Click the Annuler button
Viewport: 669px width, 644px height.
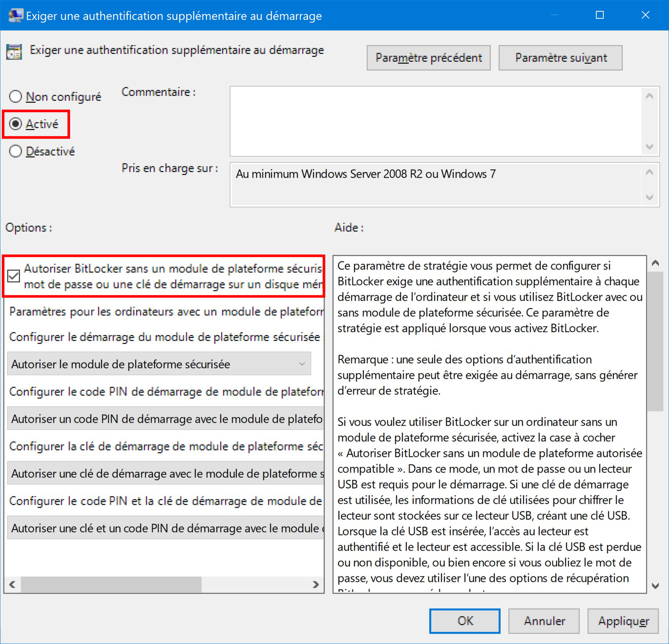coord(544,621)
